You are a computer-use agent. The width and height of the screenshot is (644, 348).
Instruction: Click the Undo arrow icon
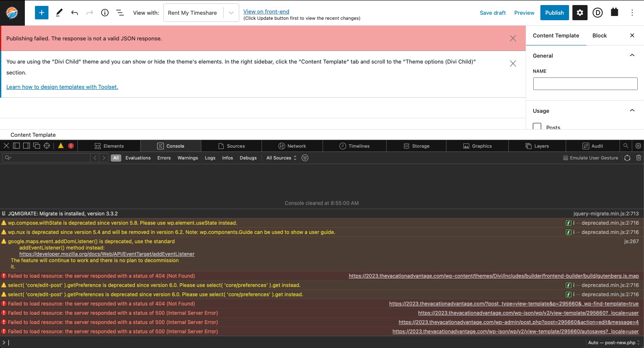point(75,13)
